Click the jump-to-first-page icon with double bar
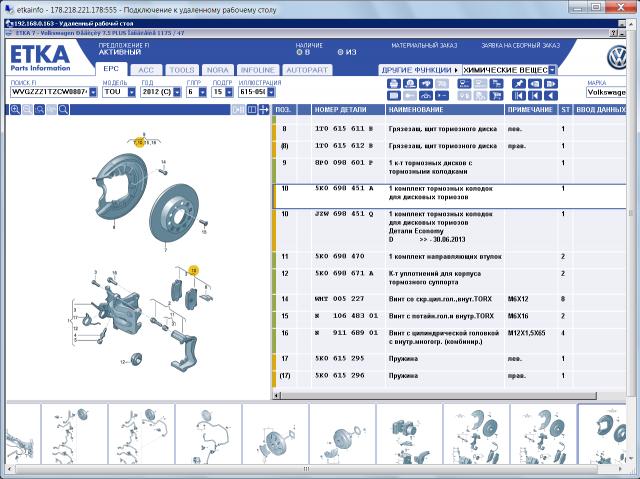 [x=519, y=95]
